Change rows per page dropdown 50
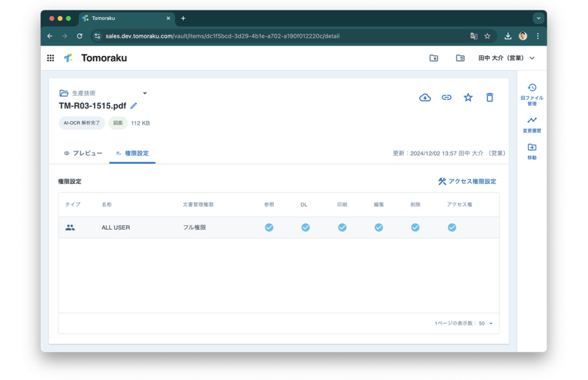 [486, 323]
